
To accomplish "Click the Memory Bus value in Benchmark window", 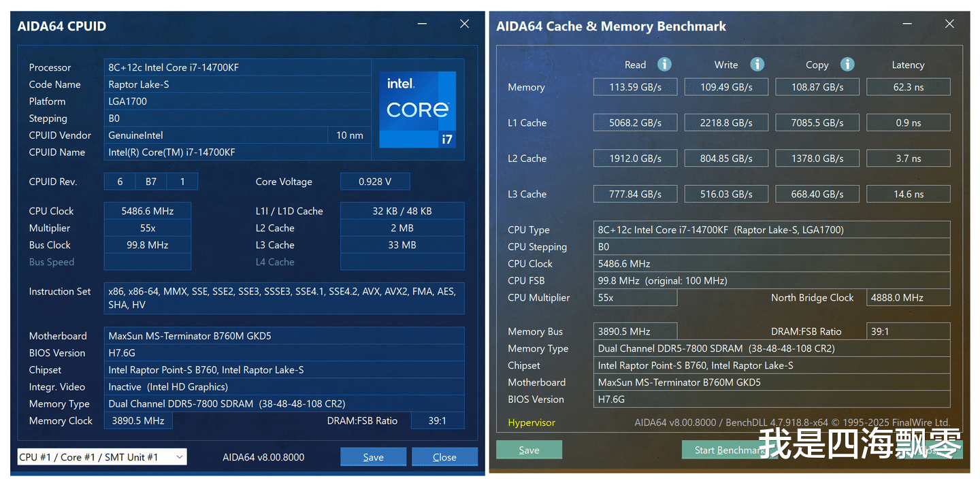I will (x=636, y=331).
